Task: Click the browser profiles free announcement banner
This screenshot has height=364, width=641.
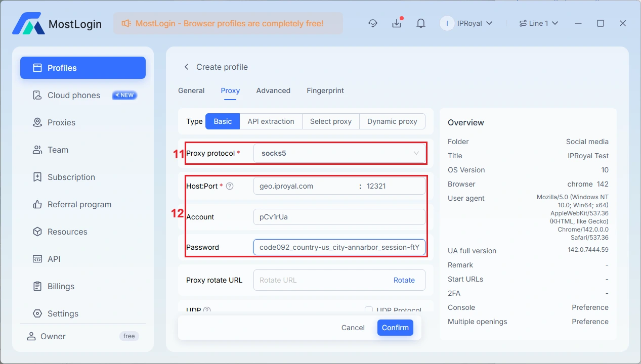Action: 228,23
